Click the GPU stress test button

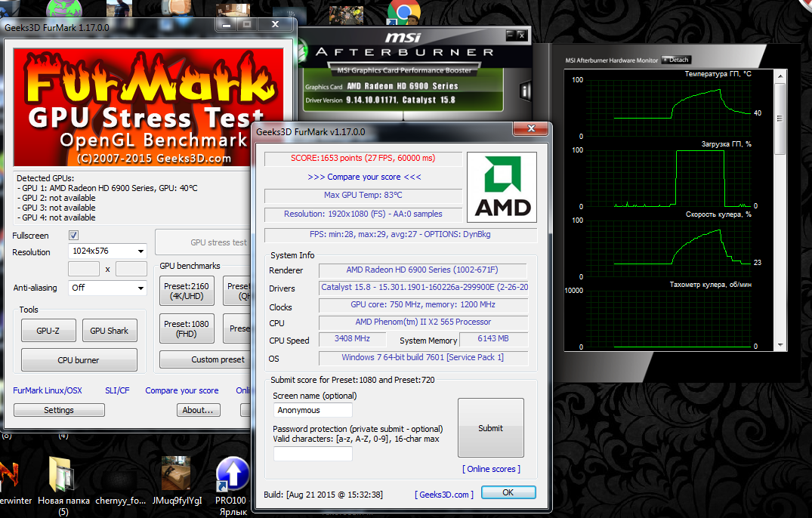point(203,242)
